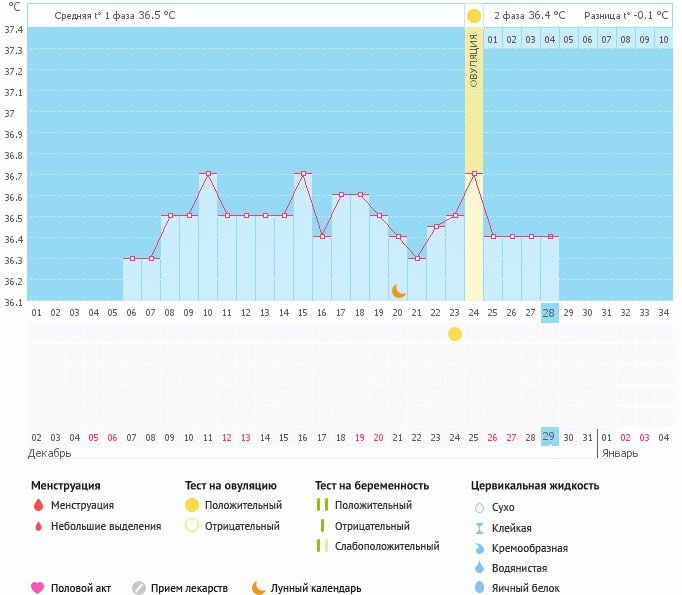Click the yellow circle atop the ovulation column
Viewport: 682px width, 595px height.
click(474, 16)
